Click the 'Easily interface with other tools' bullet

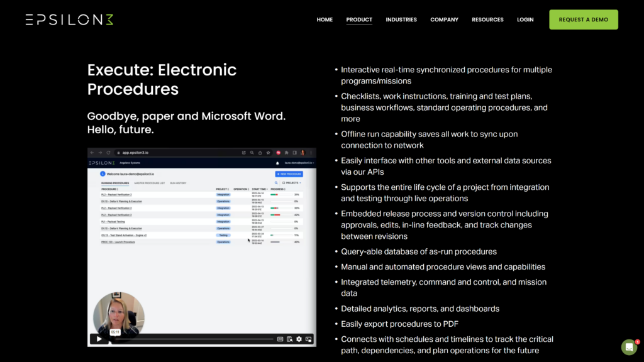pos(446,166)
